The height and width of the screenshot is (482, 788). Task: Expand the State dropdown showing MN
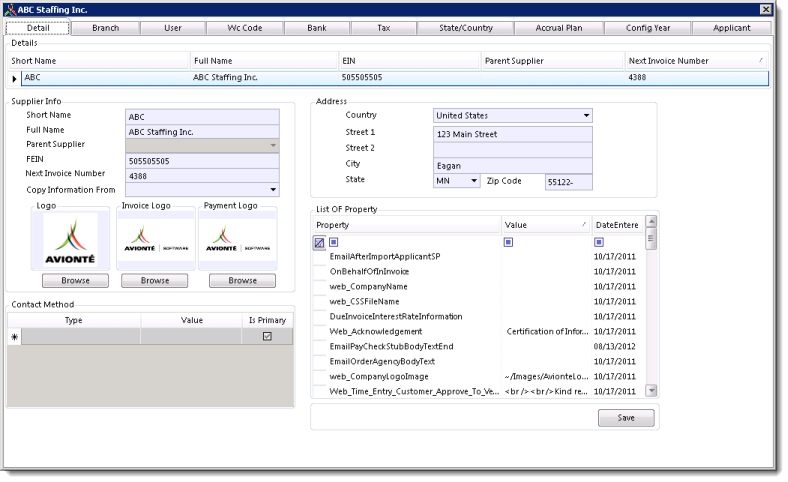(x=473, y=181)
